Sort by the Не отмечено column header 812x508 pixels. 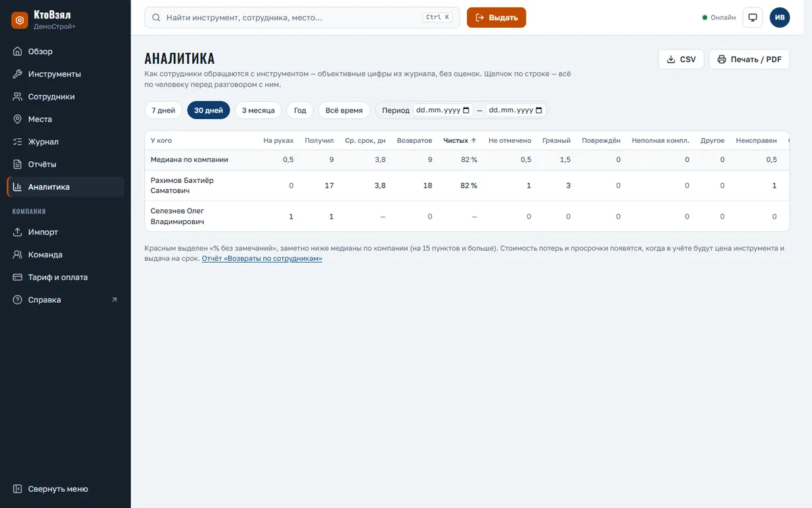(x=510, y=141)
